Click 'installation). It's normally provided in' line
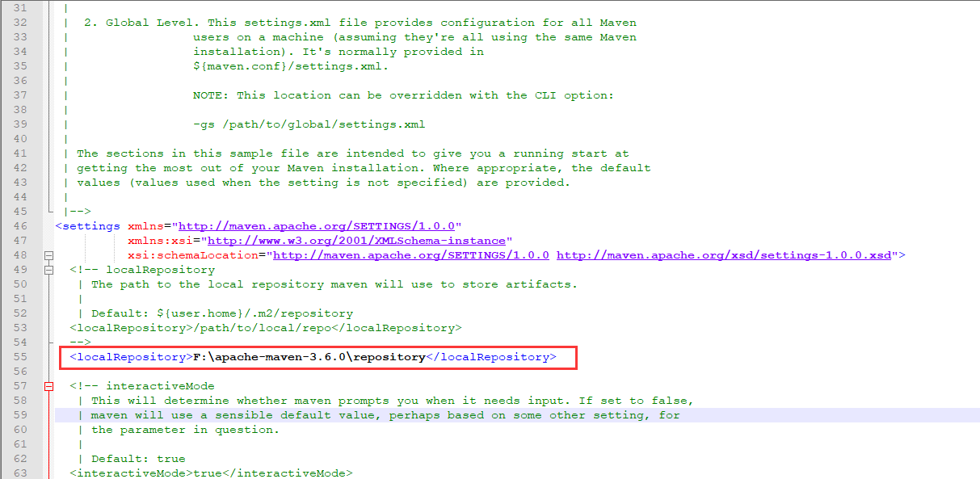The image size is (980, 479). pos(339,52)
